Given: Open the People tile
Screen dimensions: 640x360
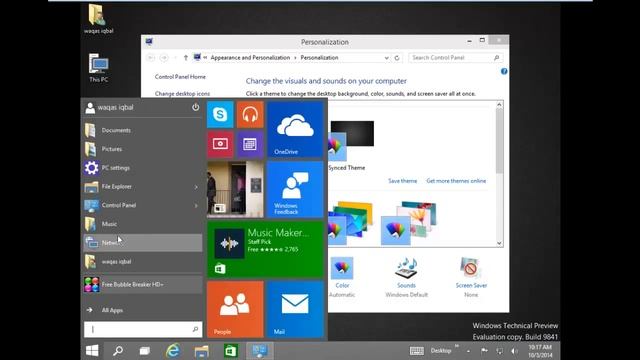Looking at the screenshot, I should tap(235, 309).
